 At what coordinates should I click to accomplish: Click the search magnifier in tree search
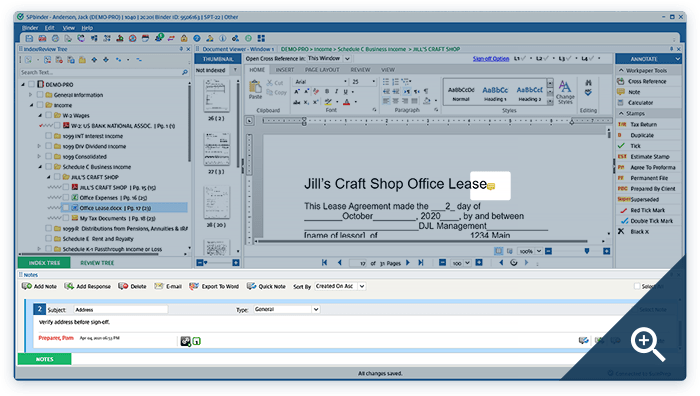[185, 72]
